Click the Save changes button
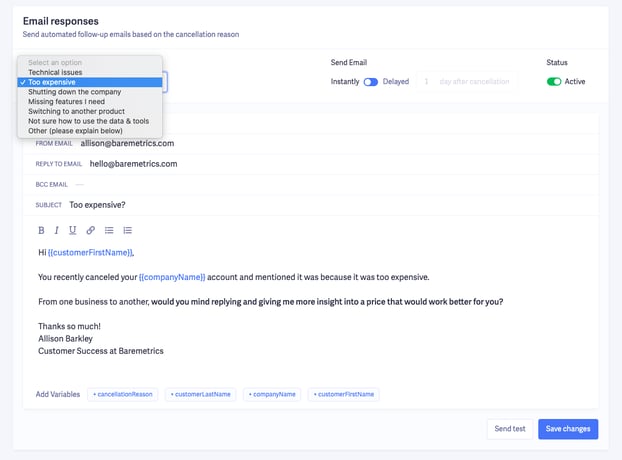Screen dimensions: 622x460 point(568,429)
